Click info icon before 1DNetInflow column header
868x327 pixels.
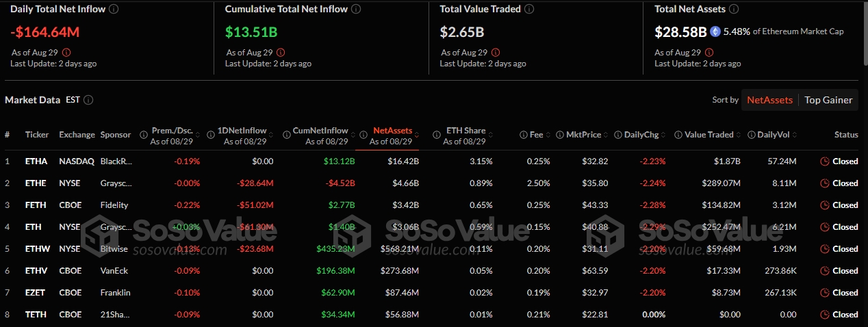click(210, 135)
